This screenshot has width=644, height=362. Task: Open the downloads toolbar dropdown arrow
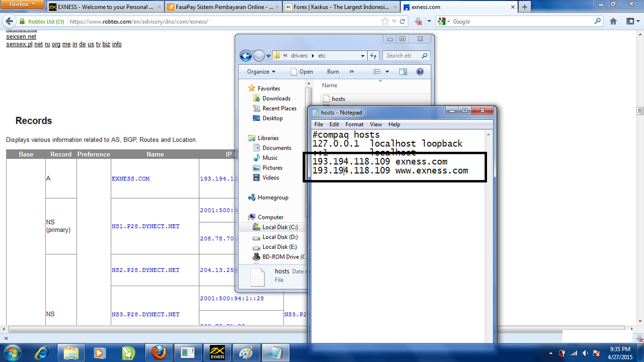(x=429, y=22)
